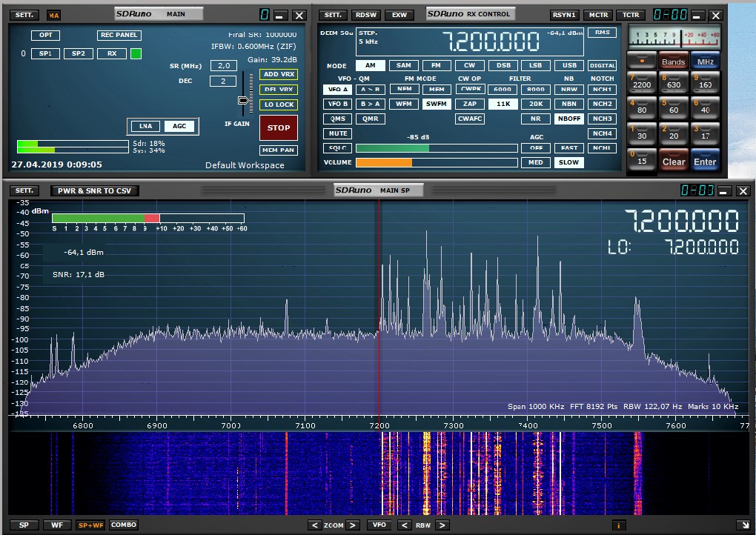Click the SR (MHz) value field
The width and height of the screenshot is (756, 535).
[x=224, y=65]
